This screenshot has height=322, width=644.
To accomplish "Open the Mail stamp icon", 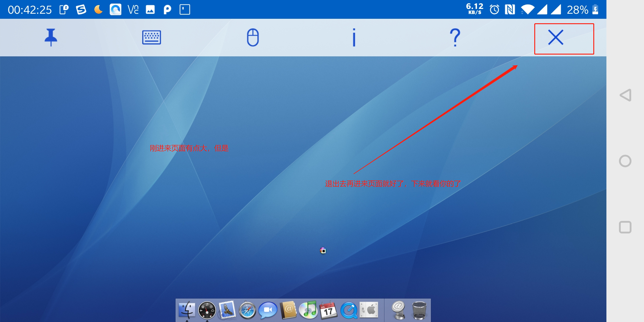I will tap(227, 310).
